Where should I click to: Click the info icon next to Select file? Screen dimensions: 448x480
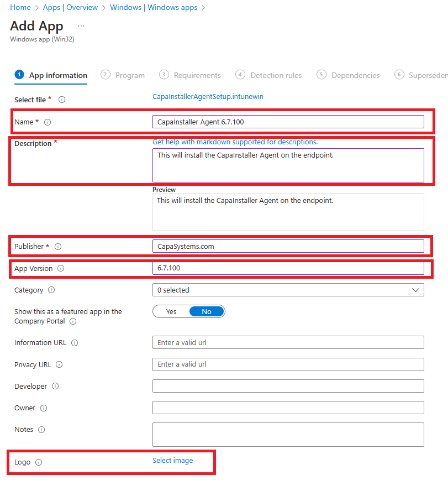pyautogui.click(x=62, y=100)
